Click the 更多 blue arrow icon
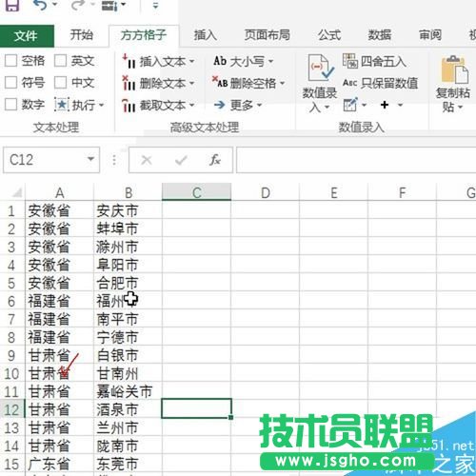The width and height of the screenshot is (476, 476). coord(219,105)
